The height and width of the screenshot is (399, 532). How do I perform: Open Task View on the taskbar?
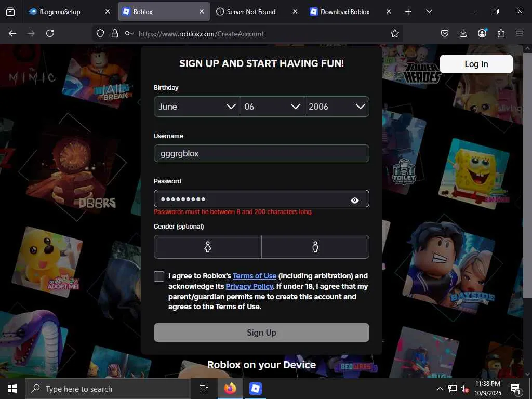point(204,389)
